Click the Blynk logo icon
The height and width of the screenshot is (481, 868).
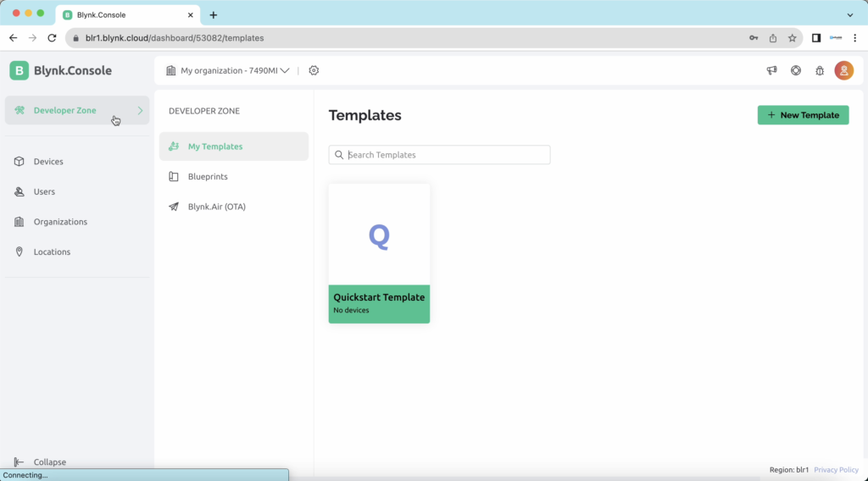point(19,71)
